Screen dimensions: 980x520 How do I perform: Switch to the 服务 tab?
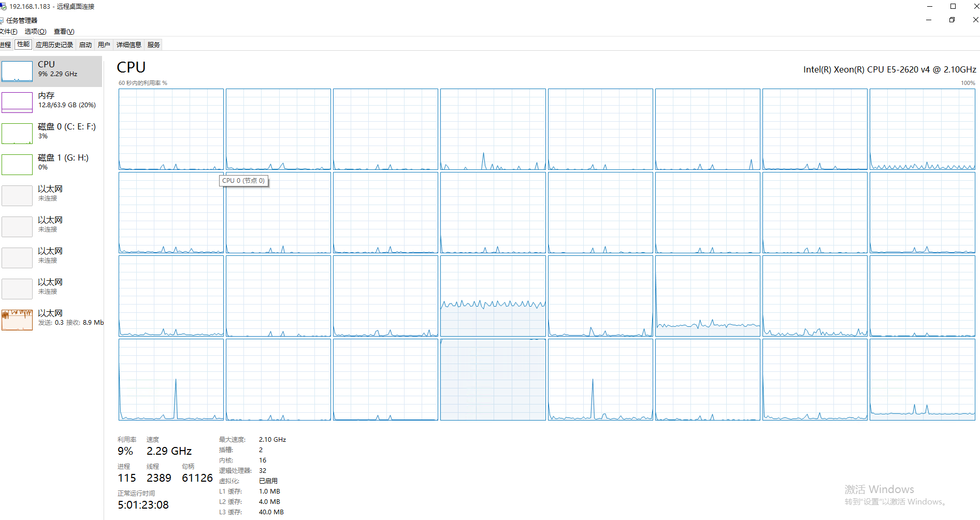coord(153,45)
